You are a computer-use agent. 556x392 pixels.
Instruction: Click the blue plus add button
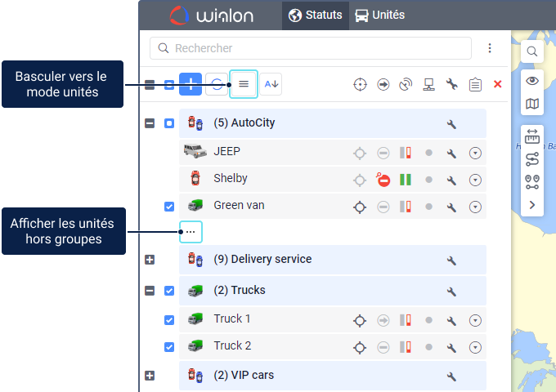191,84
